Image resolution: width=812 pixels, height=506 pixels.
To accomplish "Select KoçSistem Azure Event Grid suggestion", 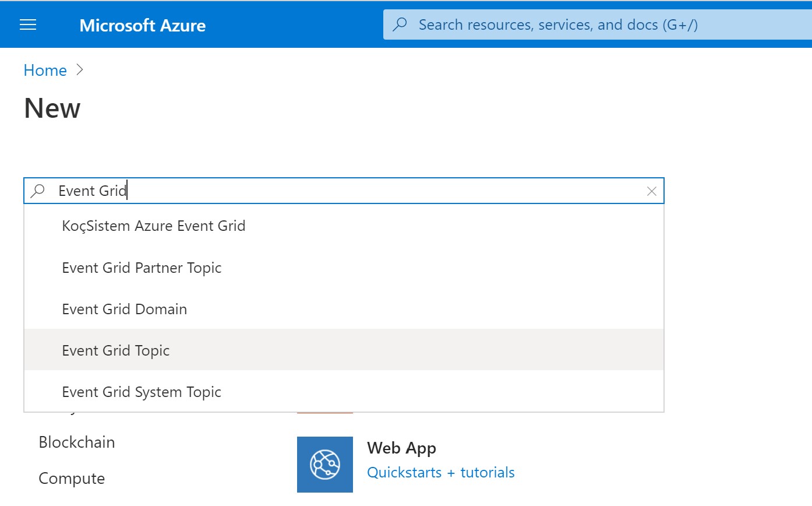I will coord(154,226).
